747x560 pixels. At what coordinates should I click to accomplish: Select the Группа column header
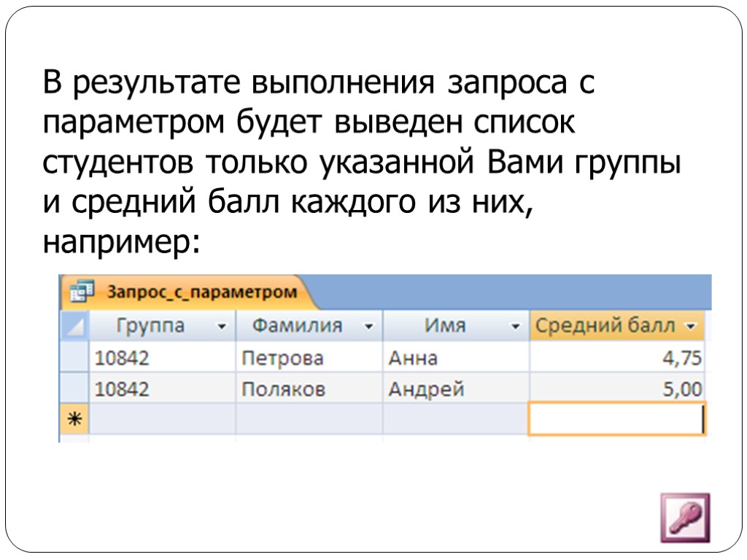[151, 326]
